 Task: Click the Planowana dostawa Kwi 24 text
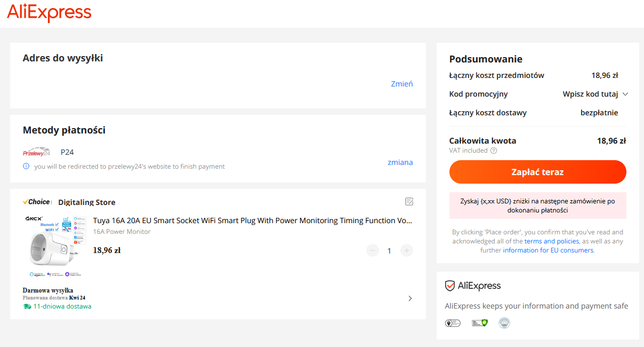tap(54, 298)
